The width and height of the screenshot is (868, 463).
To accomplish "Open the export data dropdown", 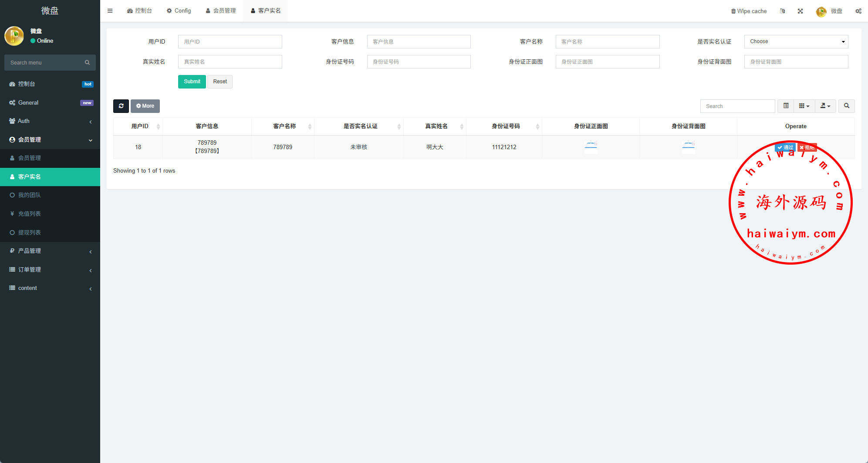I will coord(825,106).
